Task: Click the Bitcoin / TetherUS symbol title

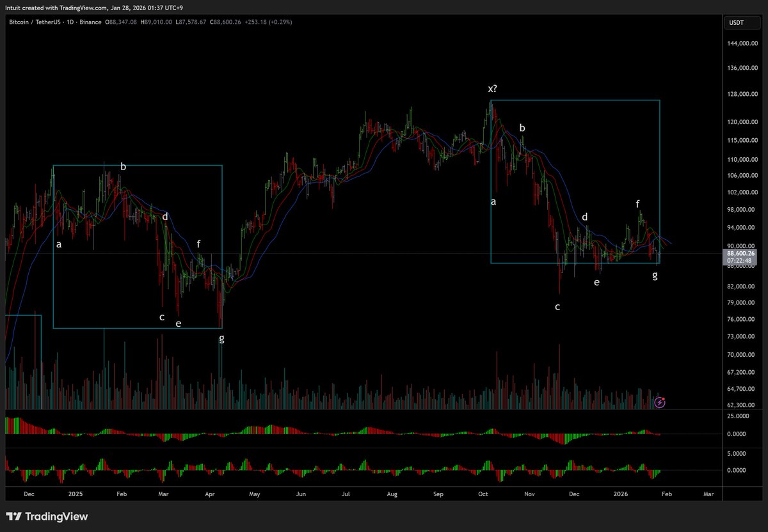Action: [x=35, y=22]
